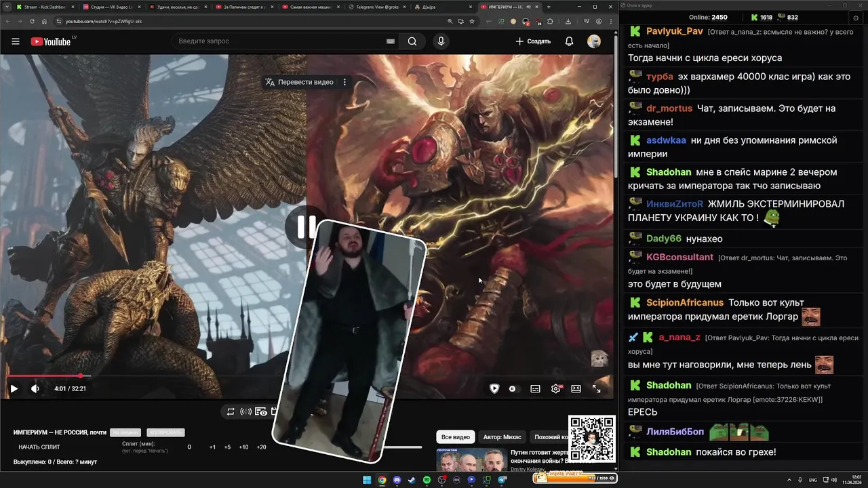The height and width of the screenshot is (488, 868).
Task: Open Chrome from the Windows taskbar
Action: pos(382,480)
